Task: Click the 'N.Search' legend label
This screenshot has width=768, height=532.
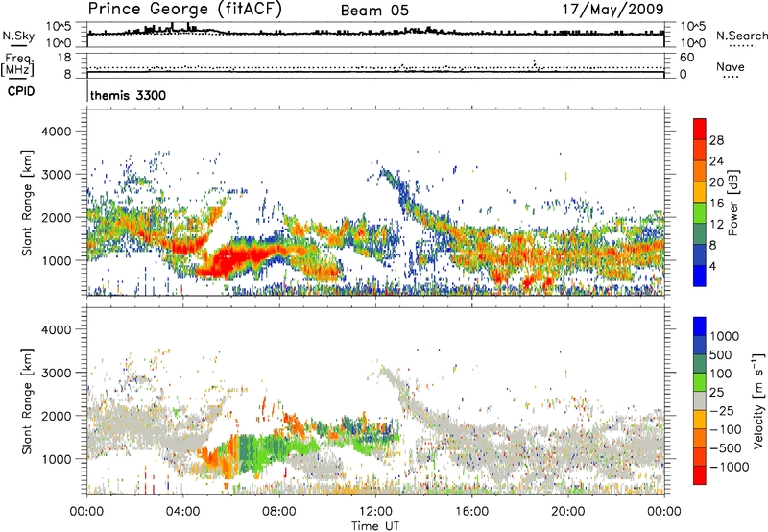Action: coord(742,36)
